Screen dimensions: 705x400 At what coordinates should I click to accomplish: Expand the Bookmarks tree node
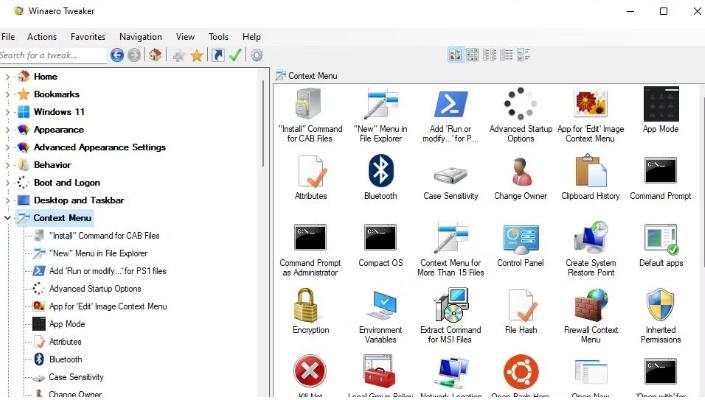point(7,94)
